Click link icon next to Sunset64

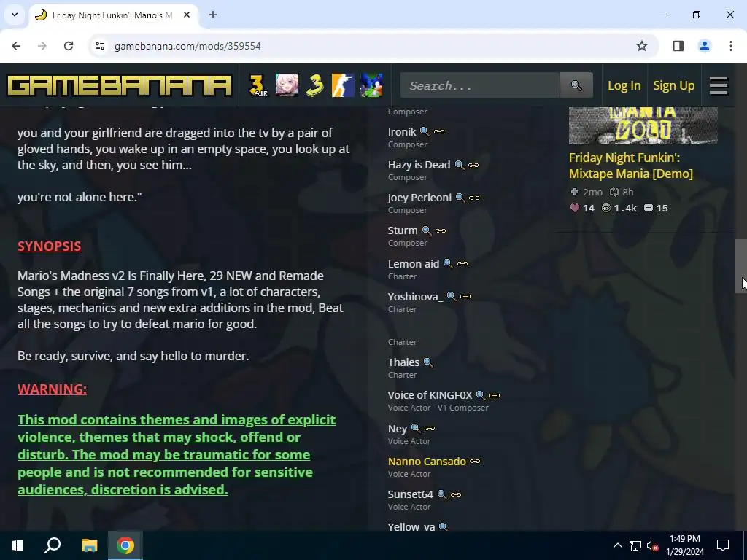(456, 494)
